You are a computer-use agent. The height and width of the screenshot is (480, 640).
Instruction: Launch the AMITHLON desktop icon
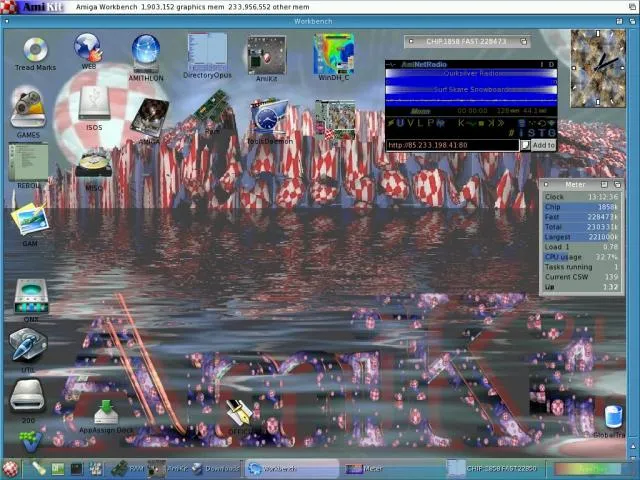click(x=146, y=50)
